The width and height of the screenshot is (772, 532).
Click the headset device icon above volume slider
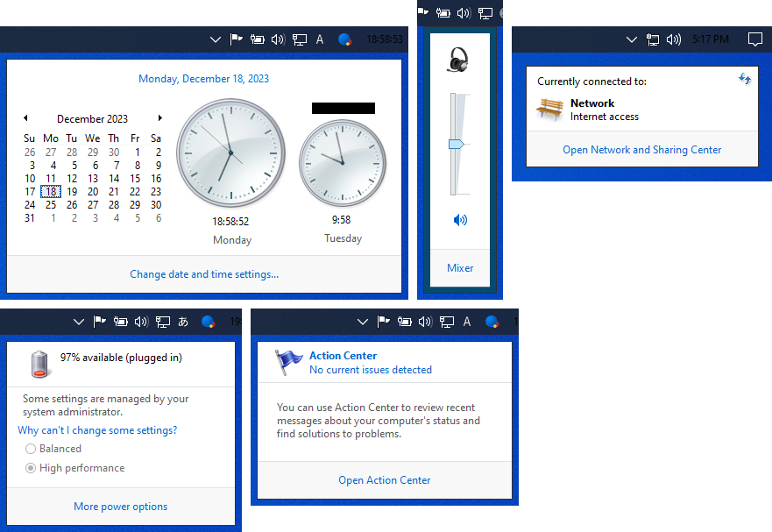(x=457, y=60)
